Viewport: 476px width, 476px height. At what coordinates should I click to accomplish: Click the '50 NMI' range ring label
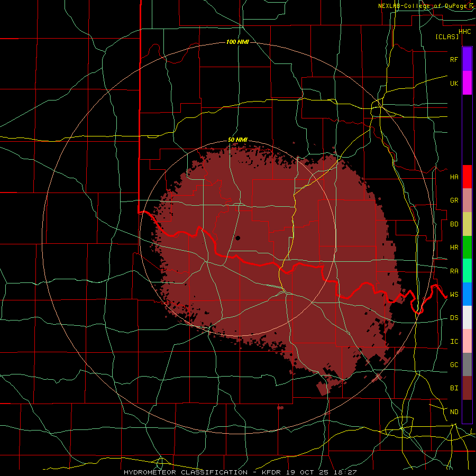pyautogui.click(x=237, y=140)
